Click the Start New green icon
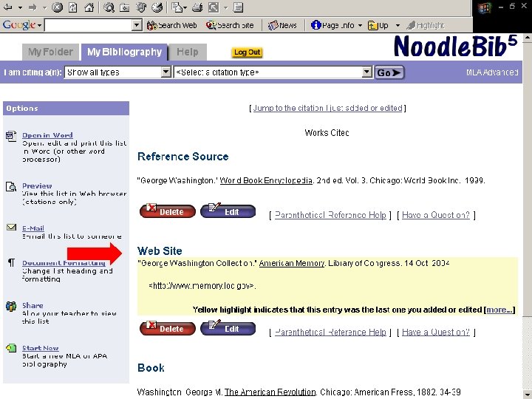This screenshot has width=532, height=399. coord(11,348)
